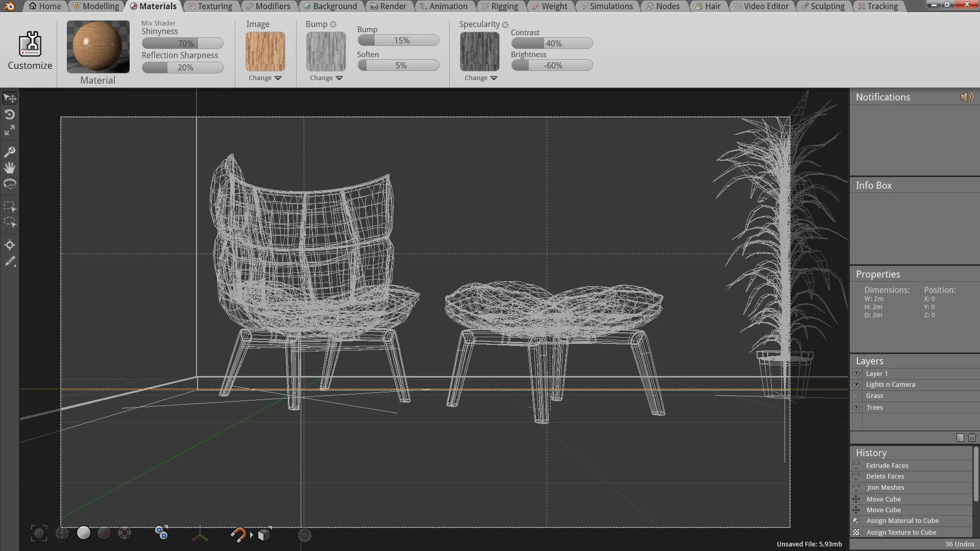Screen dimensions: 980x551
Task: Mute notifications with the speaker icon
Action: click(x=967, y=97)
